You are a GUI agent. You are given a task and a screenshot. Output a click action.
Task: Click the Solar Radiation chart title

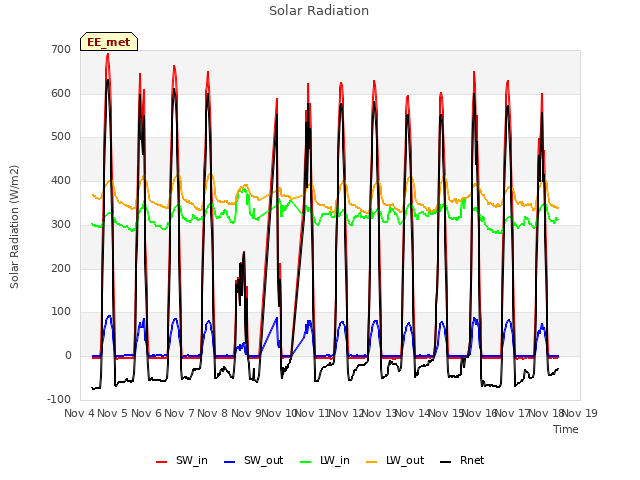click(x=319, y=11)
